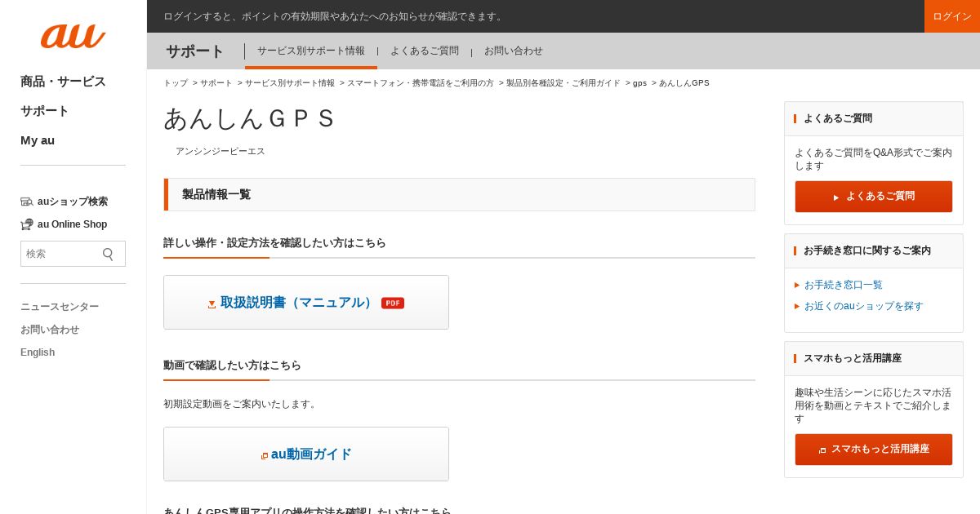Select the よくあるご質問 tab in support nav
980x514 pixels.
click(x=425, y=51)
